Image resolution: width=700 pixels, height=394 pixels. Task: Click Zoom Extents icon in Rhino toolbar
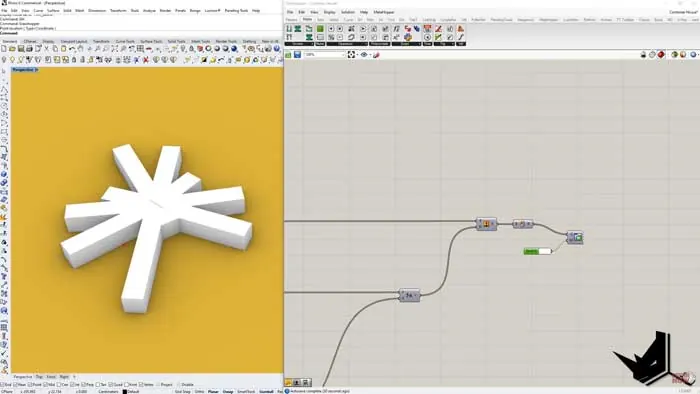115,48
